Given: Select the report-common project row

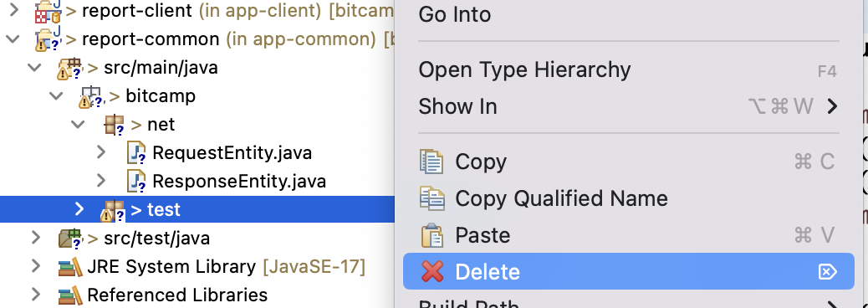Looking at the screenshot, I should pyautogui.click(x=197, y=39).
